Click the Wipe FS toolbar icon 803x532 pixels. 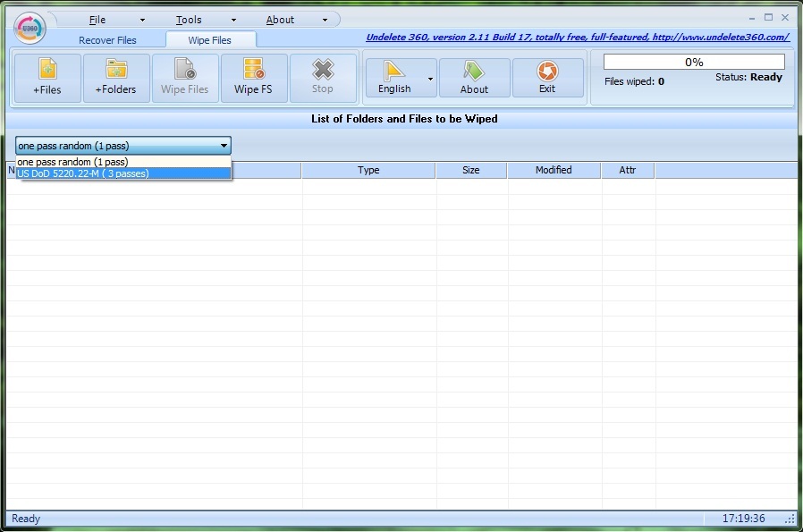253,69
